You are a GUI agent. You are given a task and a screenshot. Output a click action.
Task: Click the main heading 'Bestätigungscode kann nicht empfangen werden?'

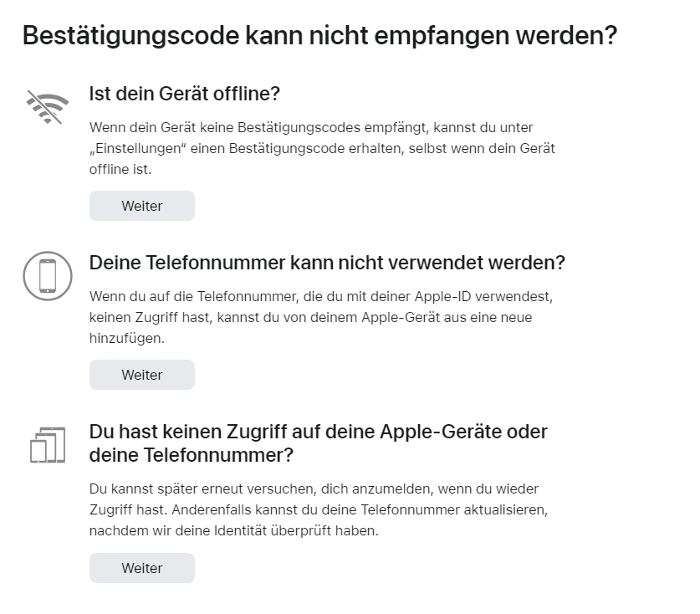(x=319, y=36)
